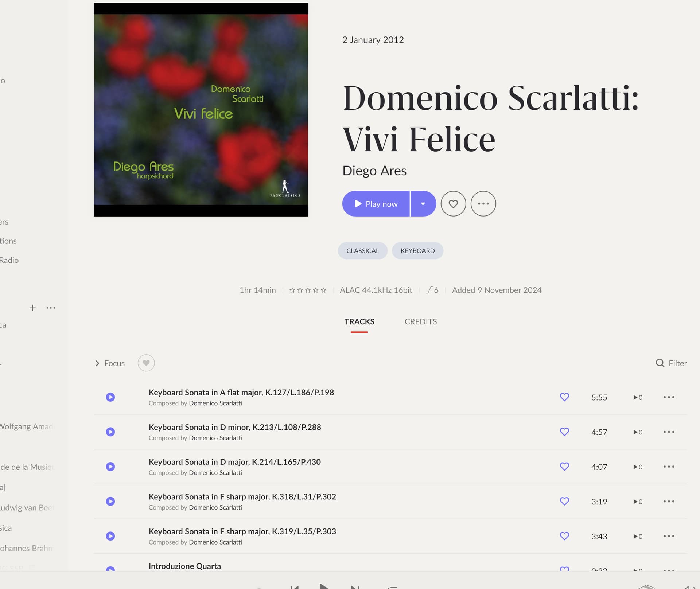Image resolution: width=700 pixels, height=589 pixels.
Task: Open the Play now dropdown arrow
Action: click(423, 204)
